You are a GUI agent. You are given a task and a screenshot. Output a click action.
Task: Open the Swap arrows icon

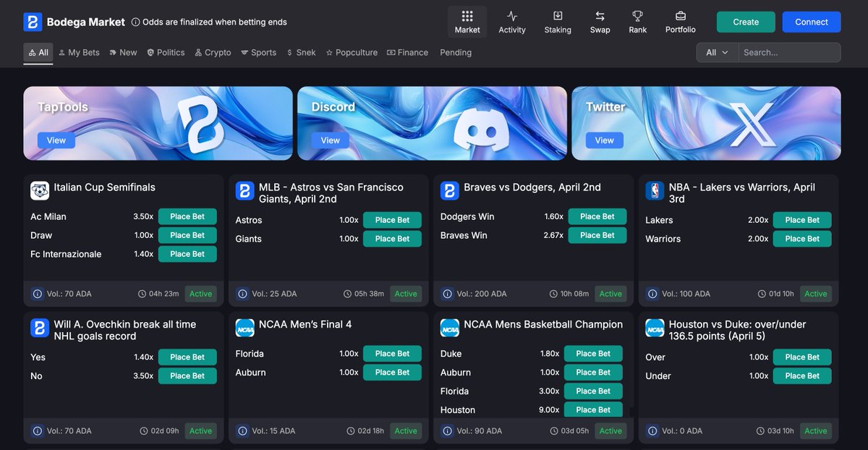coord(600,16)
